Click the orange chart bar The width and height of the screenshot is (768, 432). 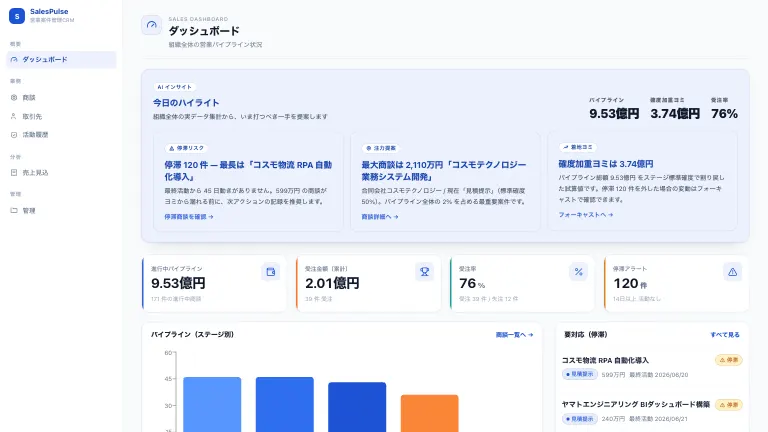[x=430, y=413]
